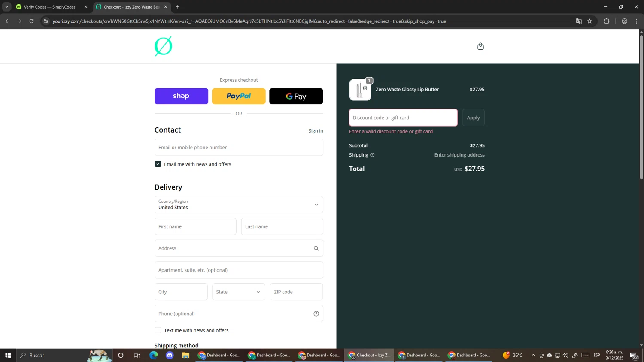Close the Checkout Izzy Zero Waste tab

click(x=166, y=7)
